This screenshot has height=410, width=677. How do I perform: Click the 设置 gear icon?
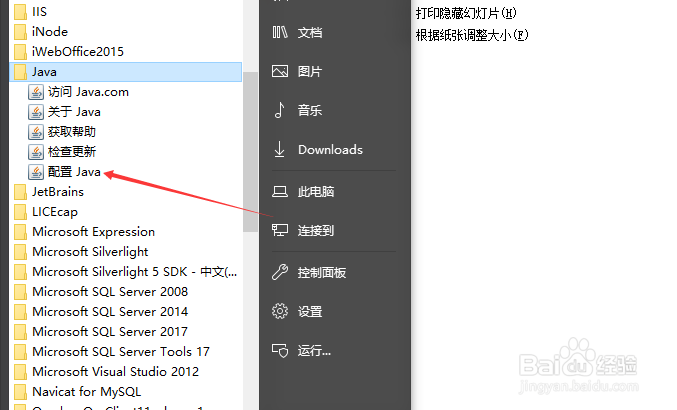point(280,311)
